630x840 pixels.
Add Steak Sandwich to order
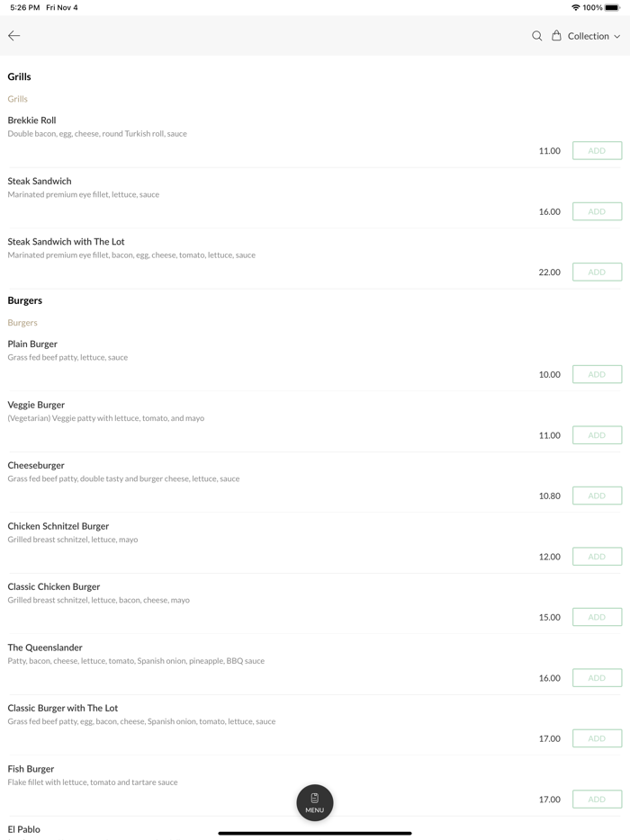click(x=597, y=211)
